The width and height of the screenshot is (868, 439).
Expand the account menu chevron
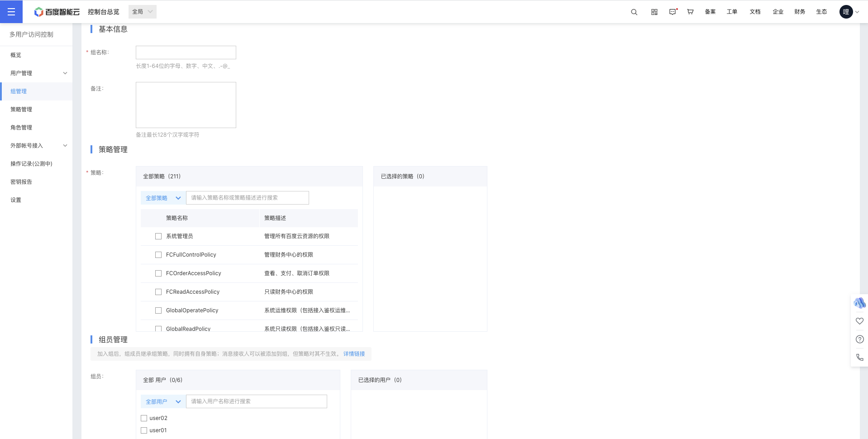pos(857,12)
